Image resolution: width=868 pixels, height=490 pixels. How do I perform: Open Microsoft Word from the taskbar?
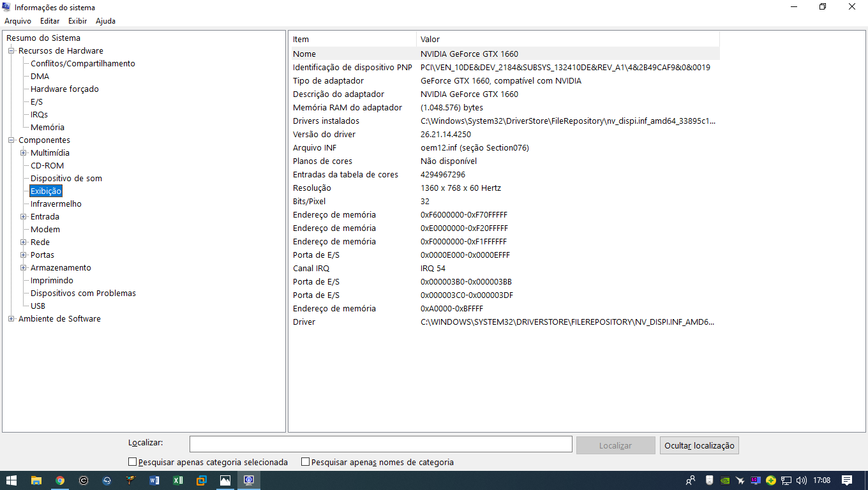coord(154,480)
